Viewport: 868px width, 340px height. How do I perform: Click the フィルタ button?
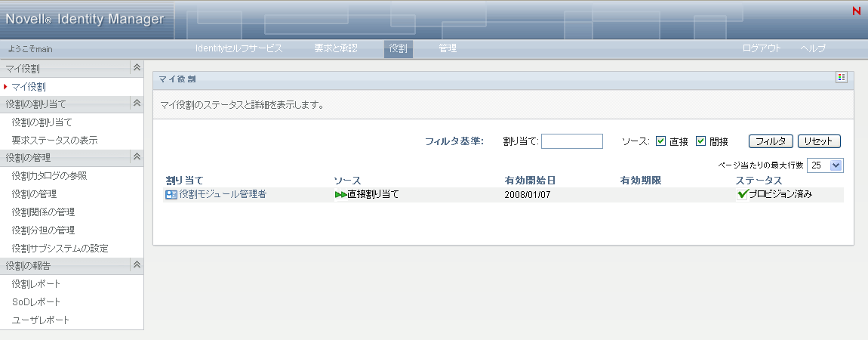pyautogui.click(x=771, y=141)
